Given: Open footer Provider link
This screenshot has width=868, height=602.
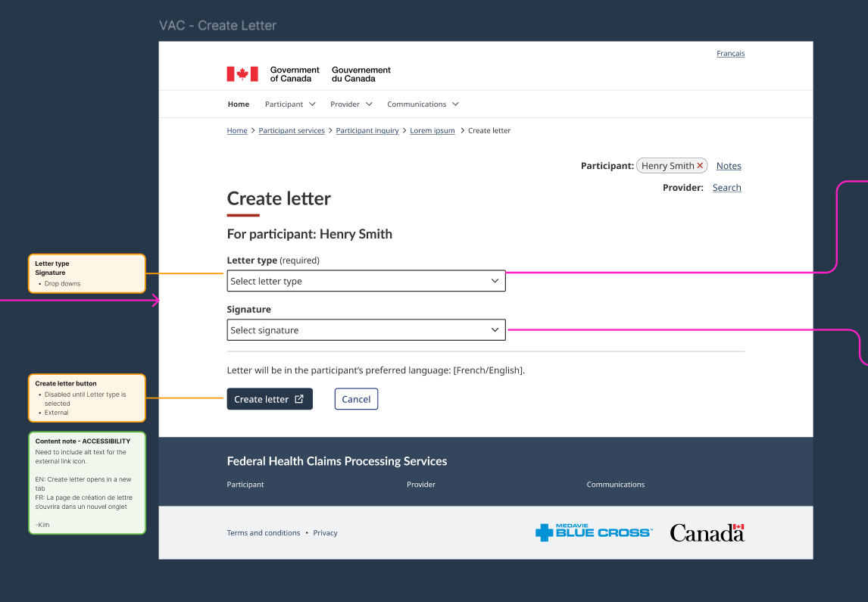Looking at the screenshot, I should (x=420, y=484).
